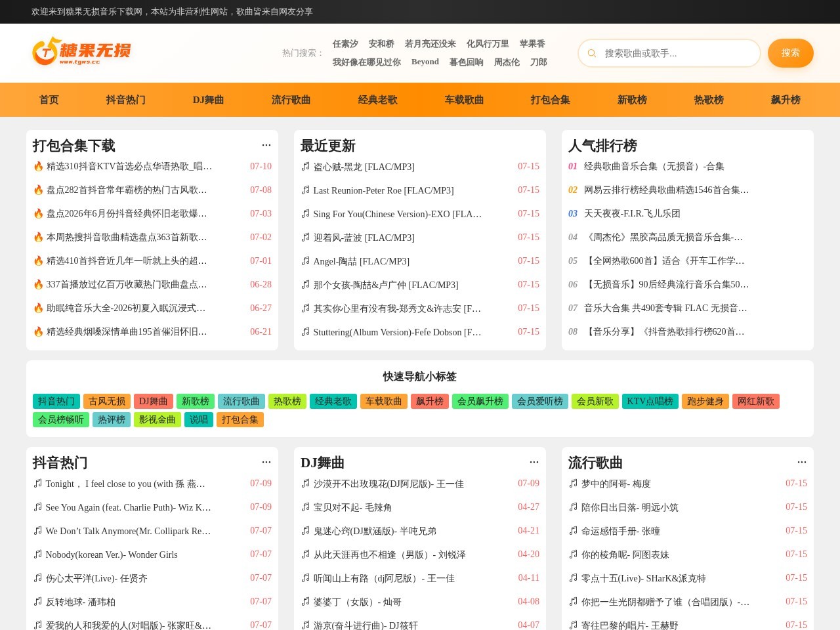840x630 pixels.
Task: Select hot search term 任素汐
Action: [x=345, y=44]
